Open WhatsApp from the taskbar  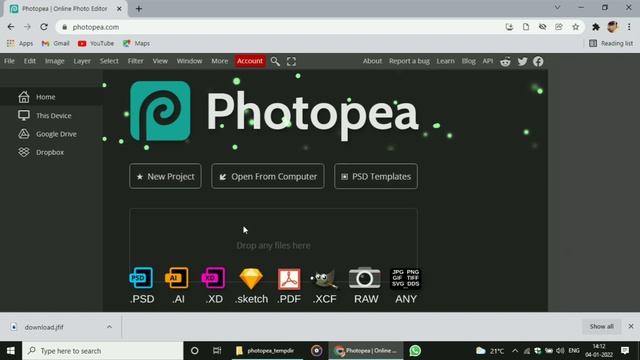415,351
